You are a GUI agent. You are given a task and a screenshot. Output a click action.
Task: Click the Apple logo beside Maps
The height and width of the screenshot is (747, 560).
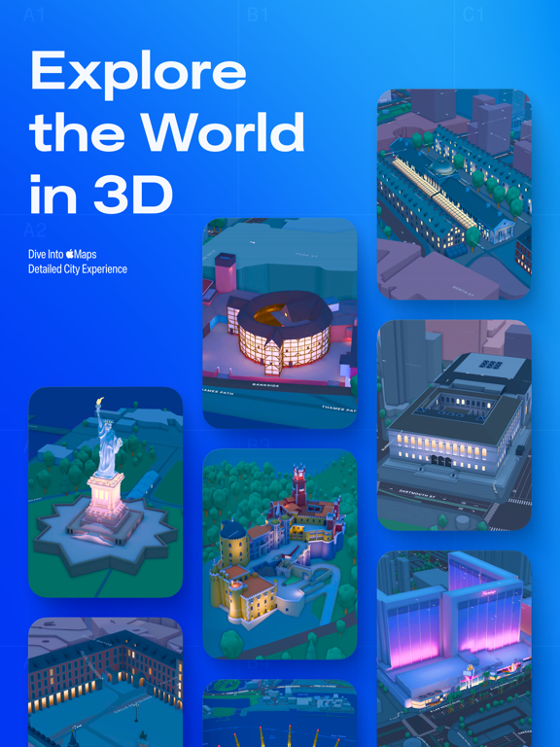point(70,254)
